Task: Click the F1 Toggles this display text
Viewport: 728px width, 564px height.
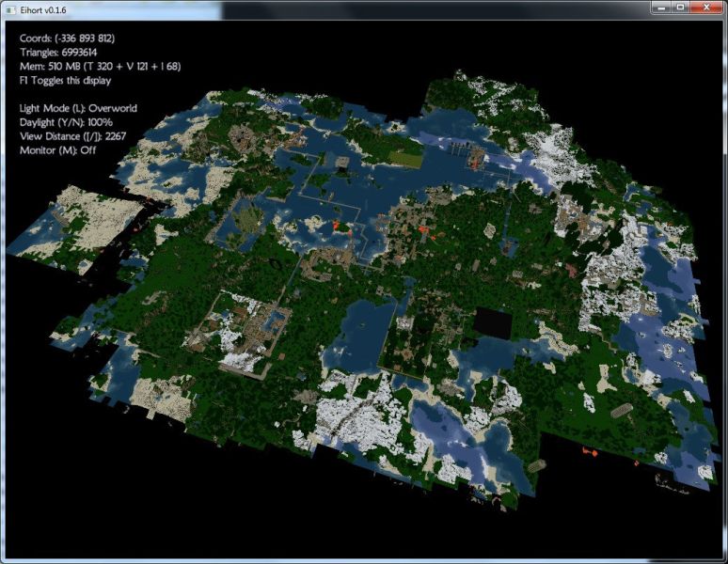Action: (x=65, y=81)
